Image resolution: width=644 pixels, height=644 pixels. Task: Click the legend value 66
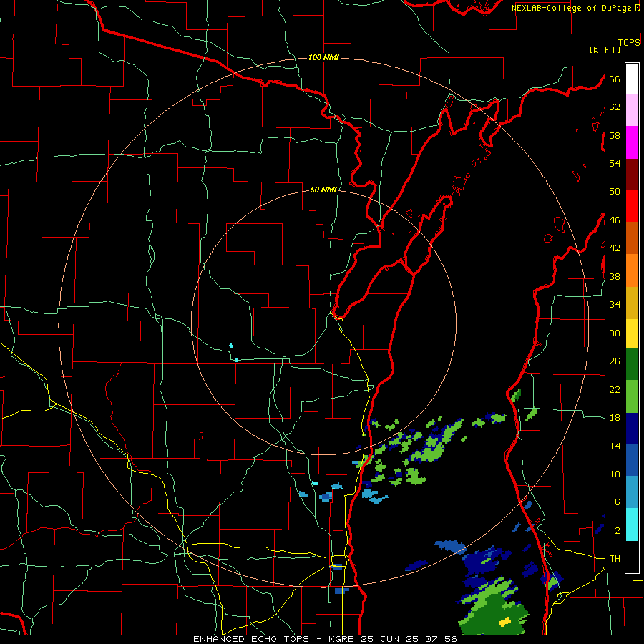pyautogui.click(x=615, y=79)
